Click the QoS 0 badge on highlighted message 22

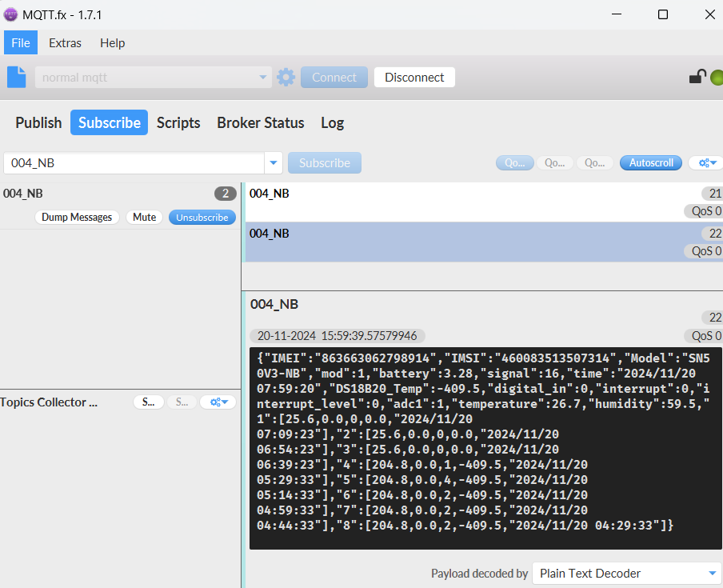pos(705,251)
